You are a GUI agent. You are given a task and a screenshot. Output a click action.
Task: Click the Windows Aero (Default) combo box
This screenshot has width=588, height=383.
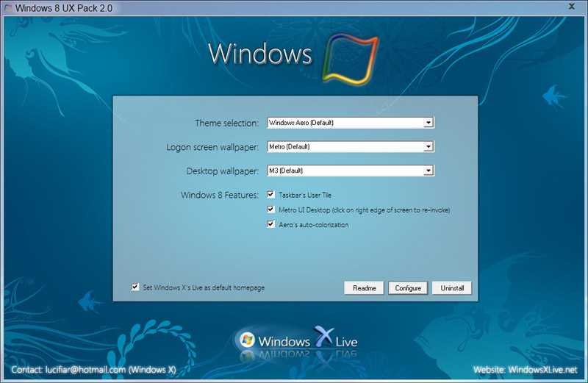(351, 123)
